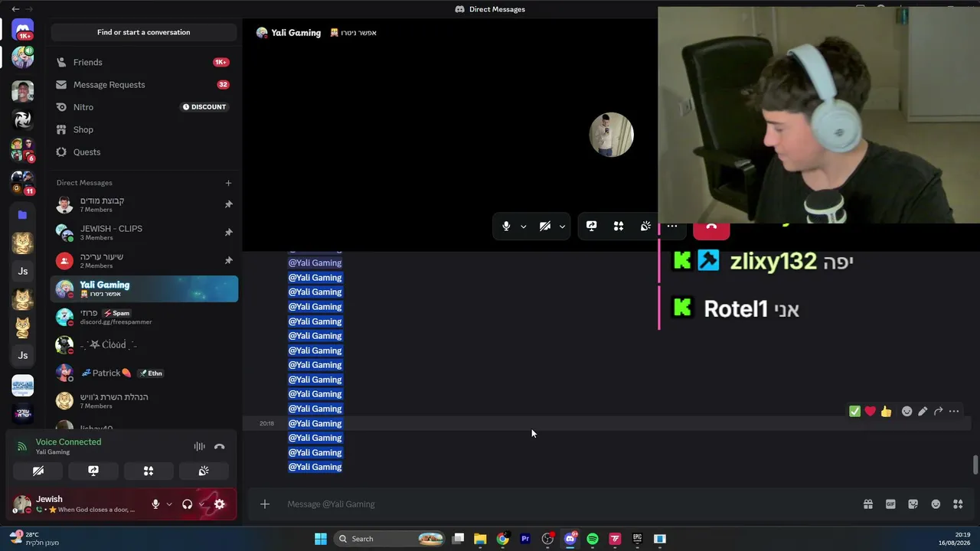Add the red heart reaction
The height and width of the screenshot is (551, 980).
click(871, 412)
